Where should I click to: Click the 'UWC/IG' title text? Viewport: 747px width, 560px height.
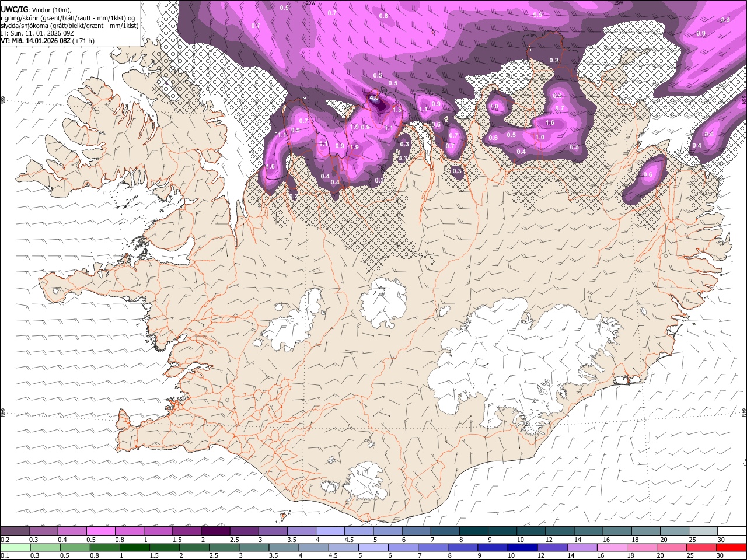[13, 9]
